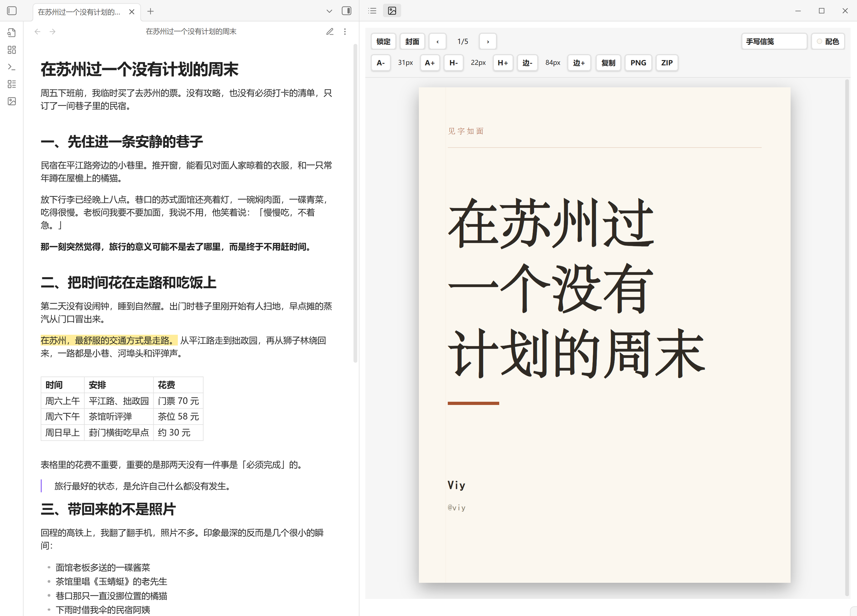Open the four-squares grid sidebar icon

pos(12,50)
